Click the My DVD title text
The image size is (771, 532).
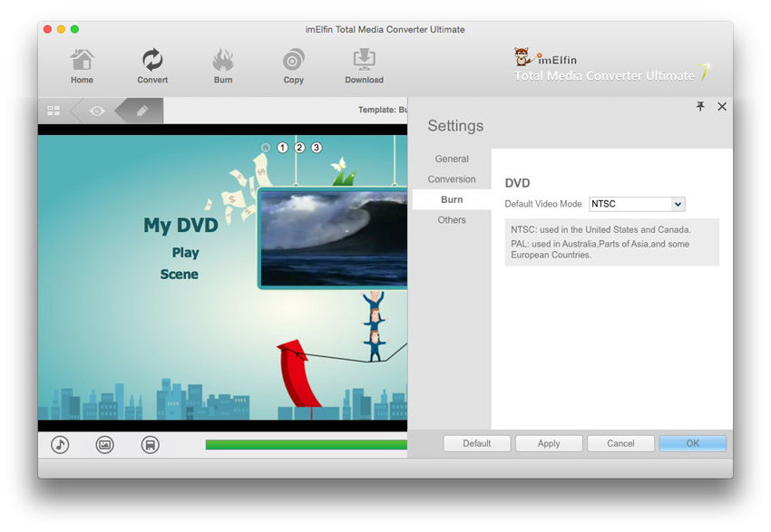(x=181, y=226)
